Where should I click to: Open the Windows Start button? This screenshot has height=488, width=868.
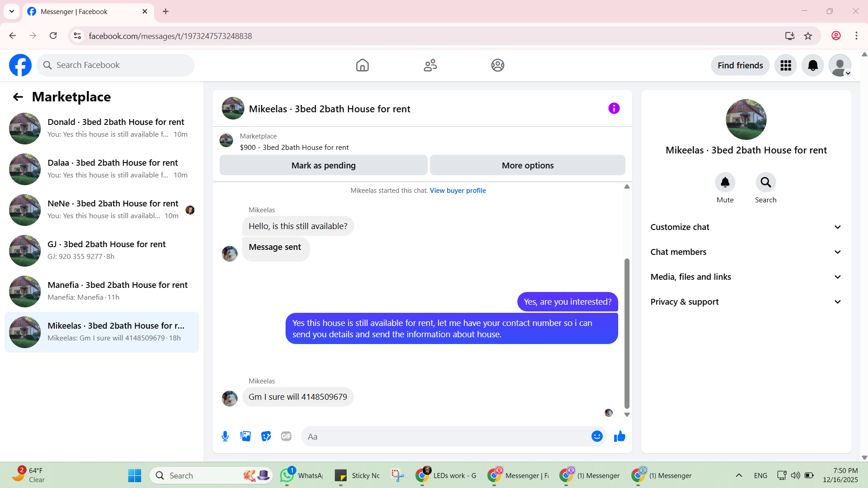(x=134, y=475)
